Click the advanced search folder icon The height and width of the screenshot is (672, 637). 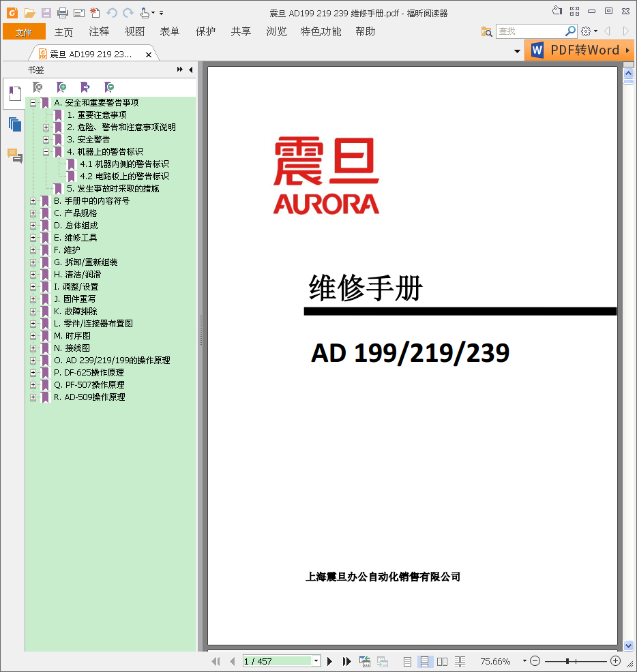[x=486, y=31]
